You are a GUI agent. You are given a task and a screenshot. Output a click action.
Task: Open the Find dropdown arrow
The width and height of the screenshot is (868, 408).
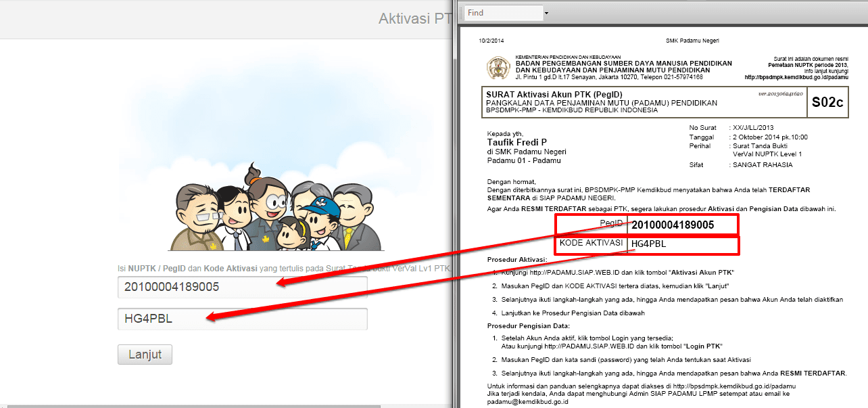tap(546, 14)
